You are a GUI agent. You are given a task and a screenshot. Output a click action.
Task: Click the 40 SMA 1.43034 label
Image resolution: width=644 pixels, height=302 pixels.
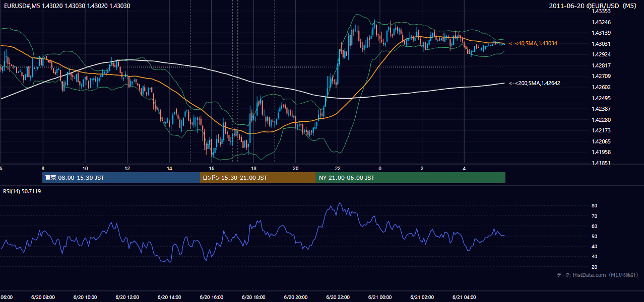[x=533, y=44]
